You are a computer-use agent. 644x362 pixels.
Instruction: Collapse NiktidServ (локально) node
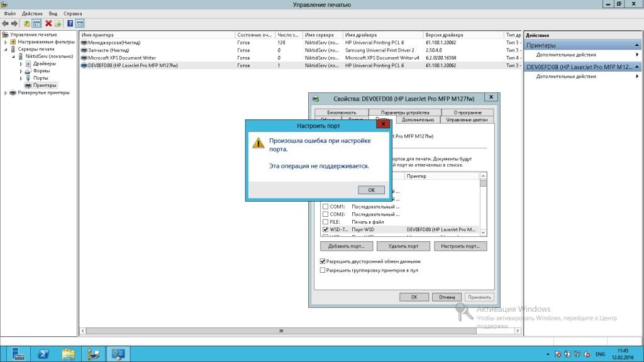coord(14,57)
